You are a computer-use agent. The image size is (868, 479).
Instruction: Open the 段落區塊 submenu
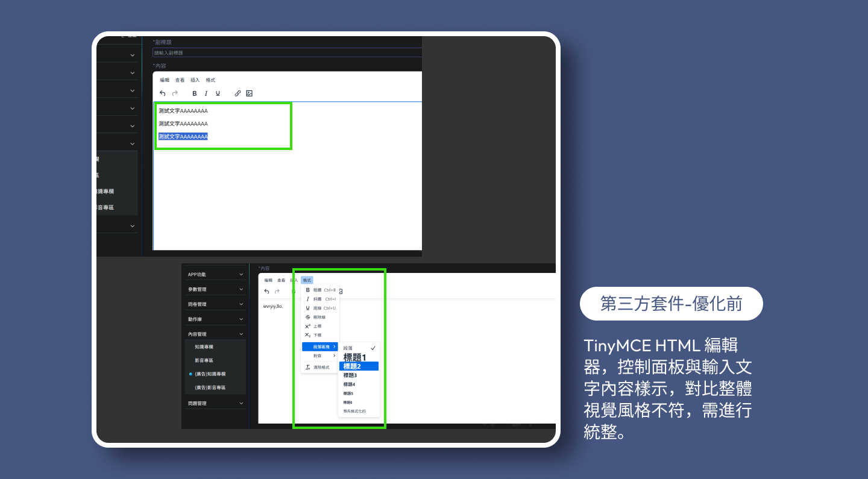pyautogui.click(x=320, y=346)
